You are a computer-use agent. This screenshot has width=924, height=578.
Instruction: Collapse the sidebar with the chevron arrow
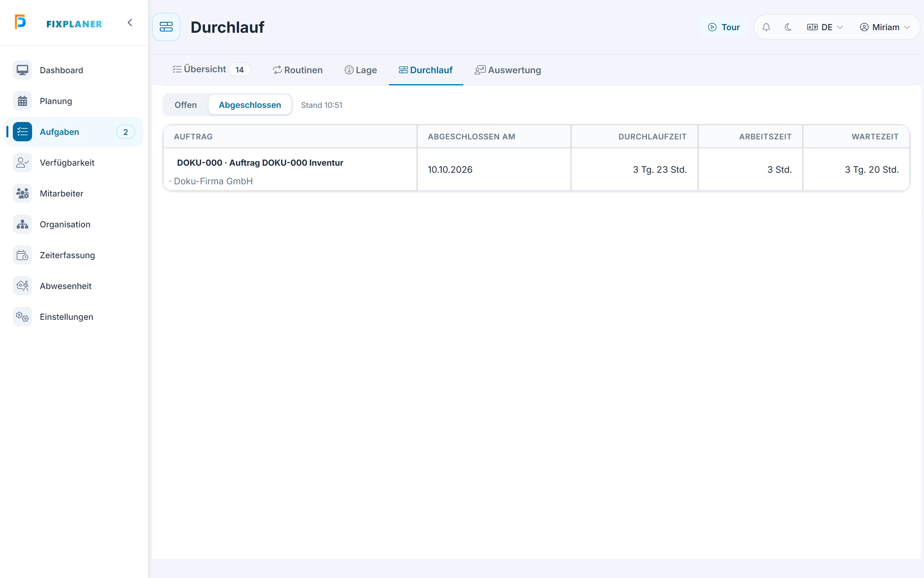(x=130, y=22)
